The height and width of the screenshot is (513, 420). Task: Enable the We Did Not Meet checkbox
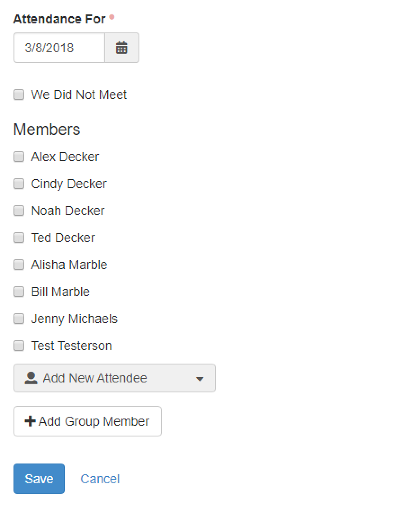pos(18,94)
